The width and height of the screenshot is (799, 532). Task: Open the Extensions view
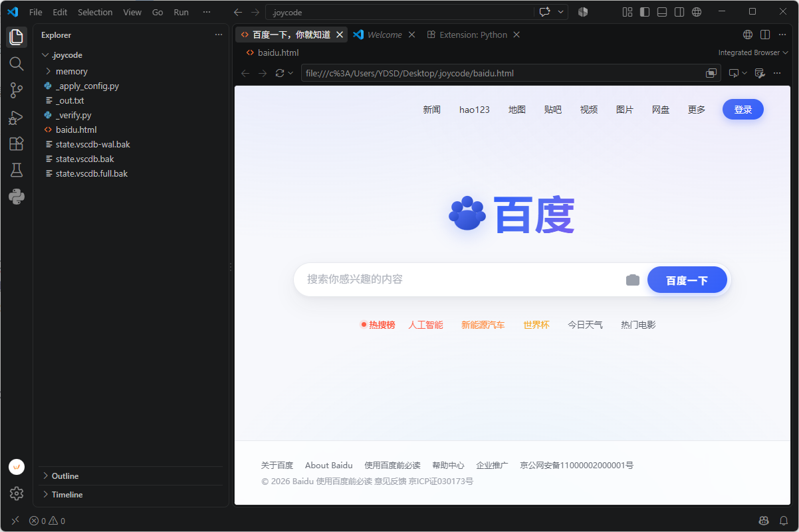(x=17, y=143)
